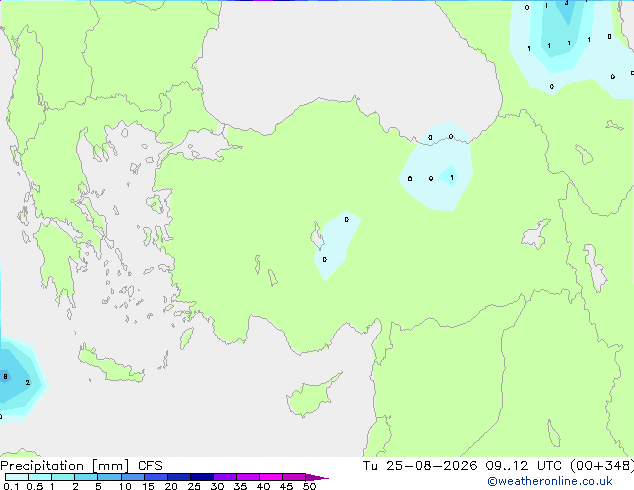The width and height of the screenshot is (634, 490).
Task: Click the '(00+348)' forecast offset text
Action: tap(602, 466)
